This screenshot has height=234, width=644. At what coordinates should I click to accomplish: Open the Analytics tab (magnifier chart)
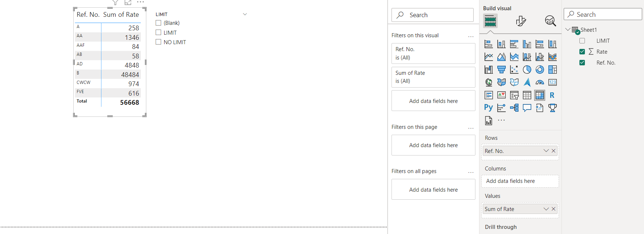pos(550,21)
